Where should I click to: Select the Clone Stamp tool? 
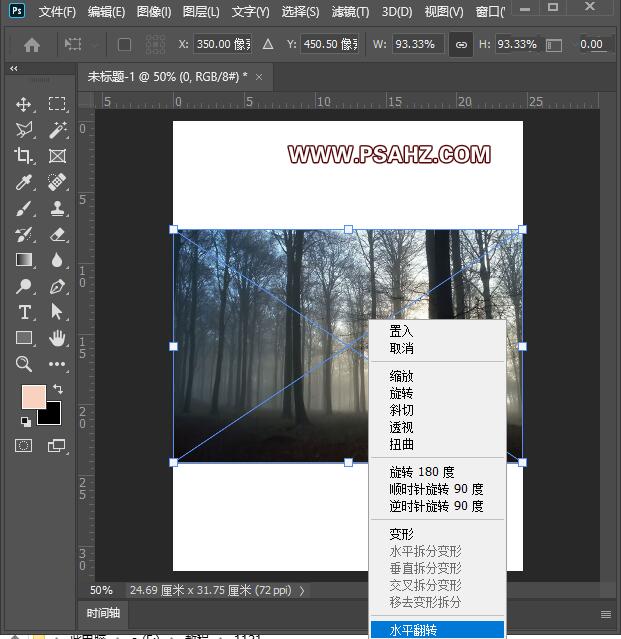pyautogui.click(x=57, y=208)
